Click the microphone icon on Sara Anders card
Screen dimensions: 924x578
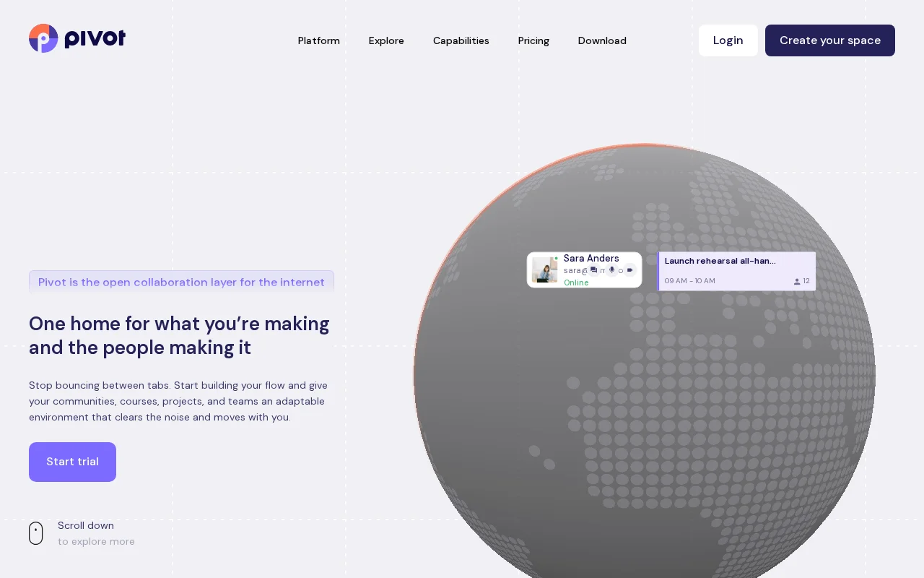pyautogui.click(x=611, y=270)
